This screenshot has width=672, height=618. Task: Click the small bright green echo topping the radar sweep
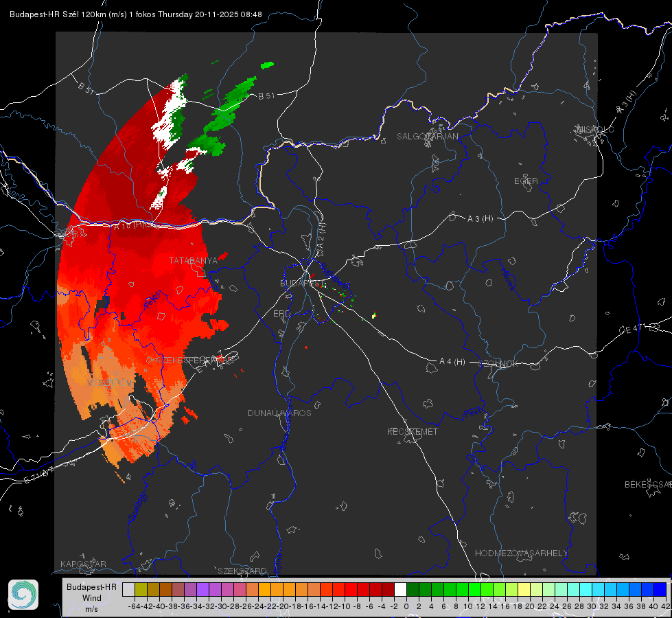(x=267, y=65)
